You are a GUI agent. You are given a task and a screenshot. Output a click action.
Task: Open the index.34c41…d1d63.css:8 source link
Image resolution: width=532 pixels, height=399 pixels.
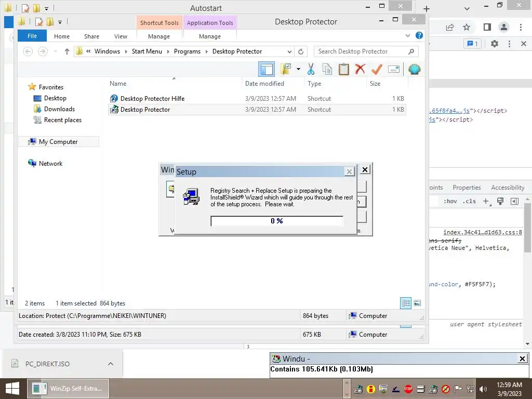483,232
